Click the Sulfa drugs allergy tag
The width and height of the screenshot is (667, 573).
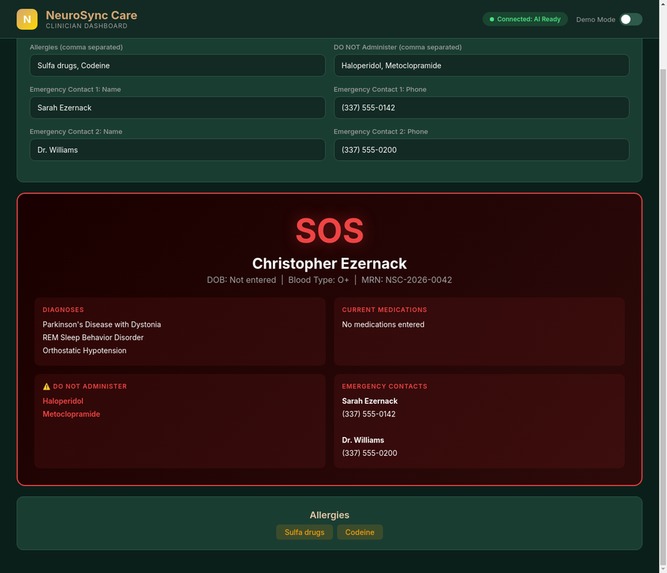pyautogui.click(x=305, y=532)
